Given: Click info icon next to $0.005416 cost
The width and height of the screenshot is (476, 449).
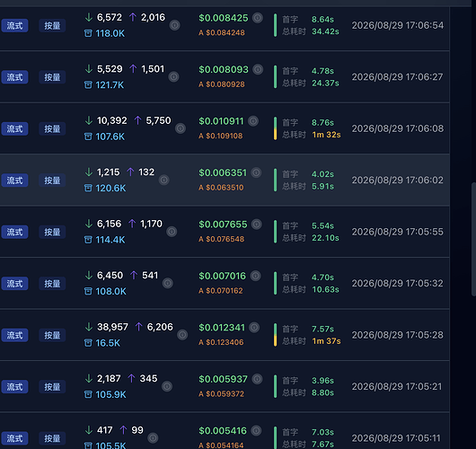Looking at the screenshot, I should click(256, 431).
